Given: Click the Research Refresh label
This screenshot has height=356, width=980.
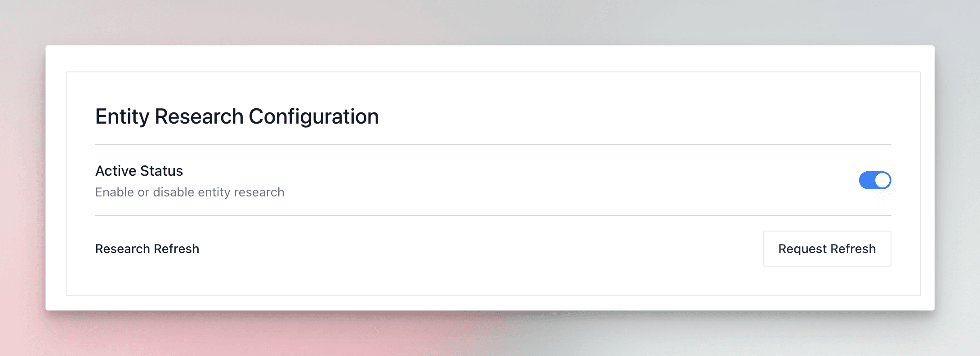Looking at the screenshot, I should (x=147, y=249).
